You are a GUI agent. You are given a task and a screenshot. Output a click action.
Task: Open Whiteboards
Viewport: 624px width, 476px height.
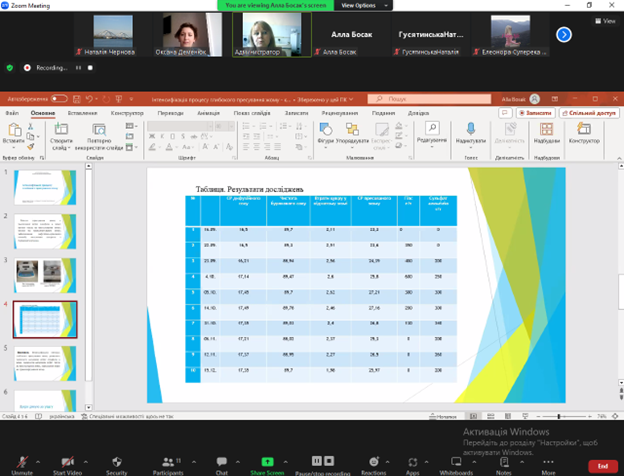[x=456, y=462]
